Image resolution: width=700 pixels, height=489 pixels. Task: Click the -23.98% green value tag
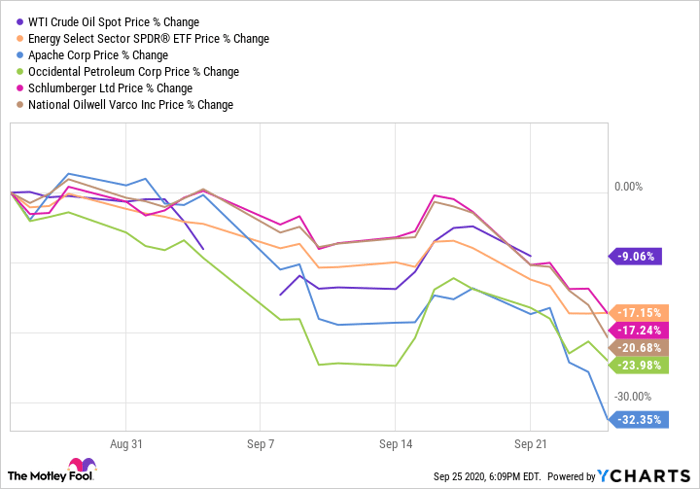[639, 364]
